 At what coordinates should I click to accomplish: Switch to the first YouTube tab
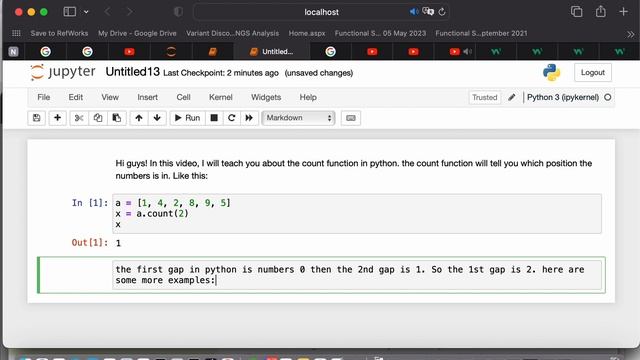click(129, 52)
